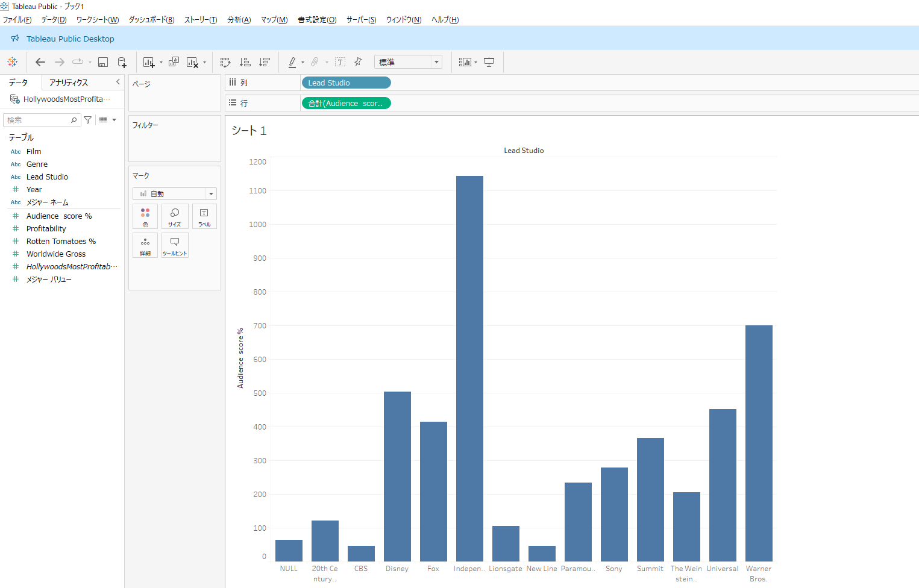Click the undo back arrow
The width and height of the screenshot is (919, 588).
tap(40, 62)
